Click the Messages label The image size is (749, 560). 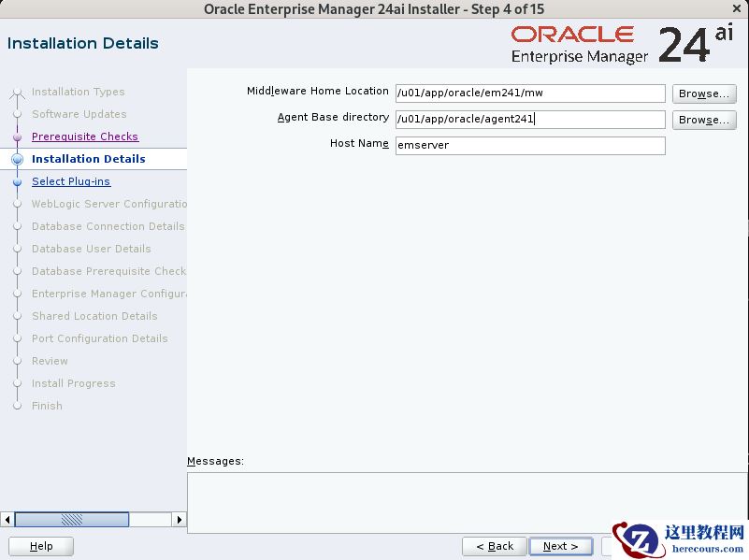pyautogui.click(x=215, y=461)
